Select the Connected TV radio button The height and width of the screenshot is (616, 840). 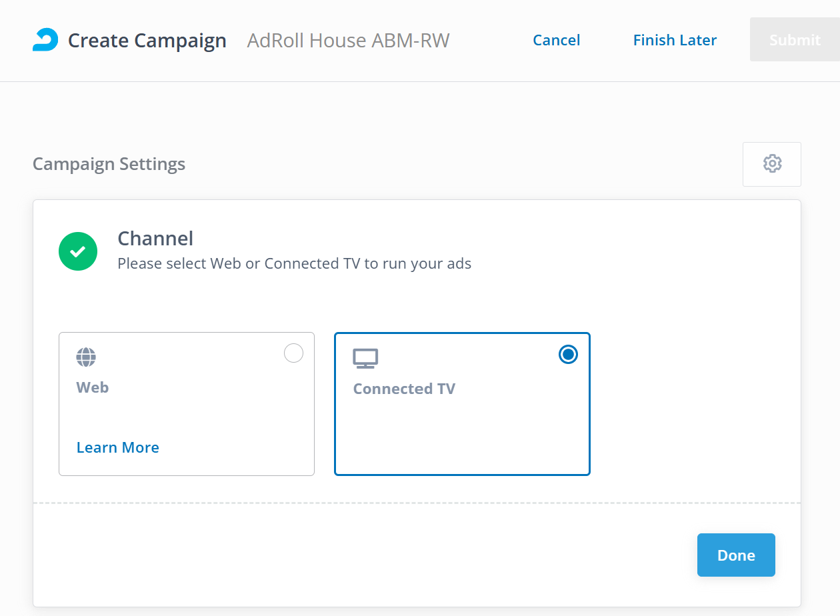(568, 355)
